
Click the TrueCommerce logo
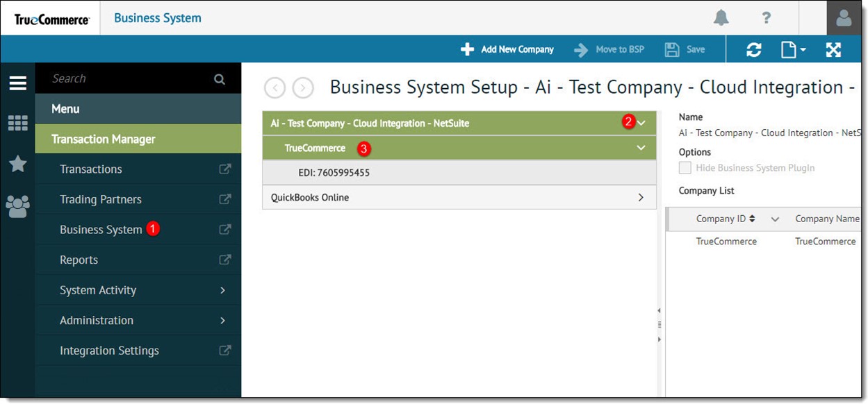[x=51, y=19]
